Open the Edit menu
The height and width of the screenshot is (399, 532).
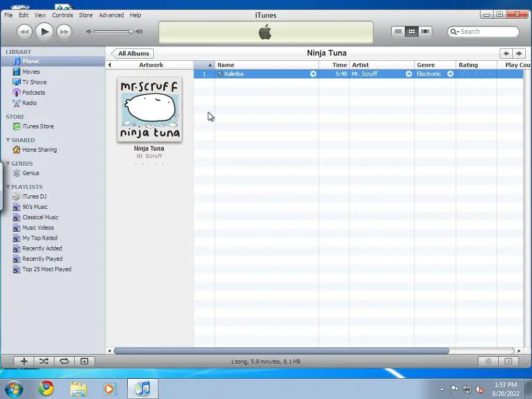coord(23,15)
